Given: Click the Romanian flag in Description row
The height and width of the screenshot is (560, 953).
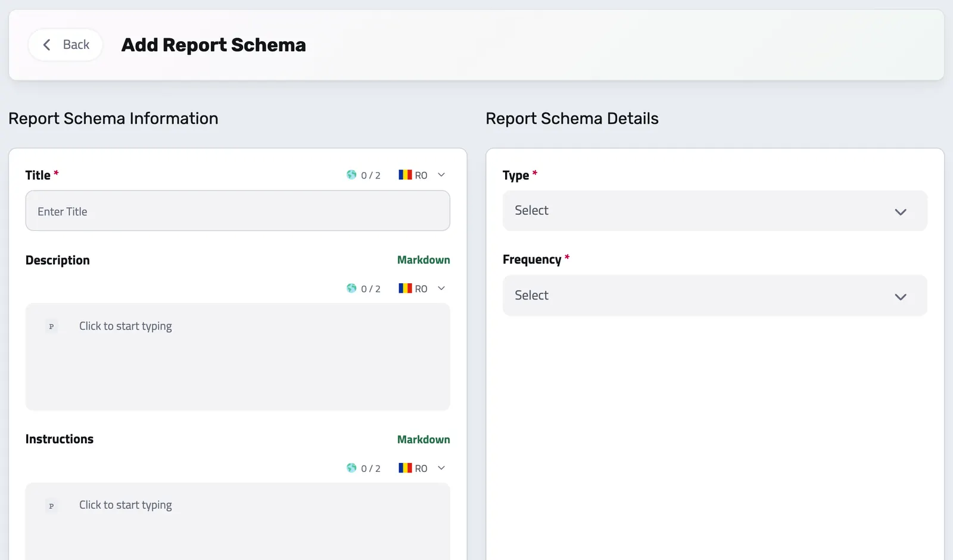Looking at the screenshot, I should pos(405,289).
